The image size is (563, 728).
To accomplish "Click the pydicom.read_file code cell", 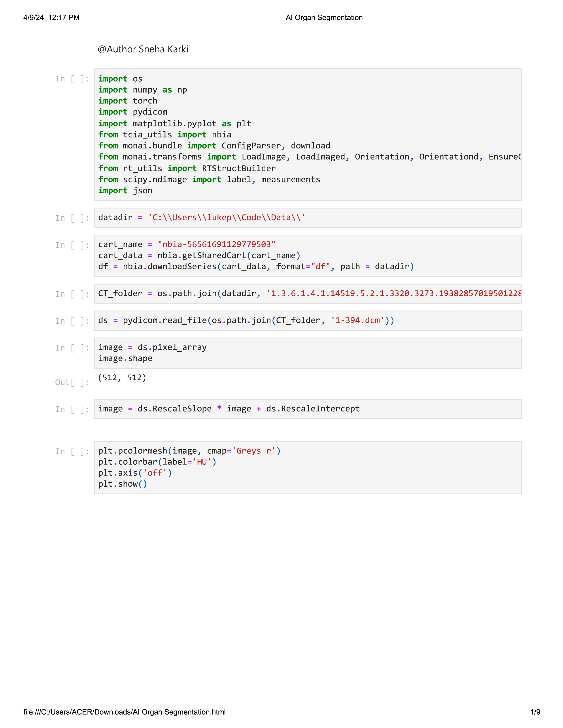I will (x=308, y=320).
